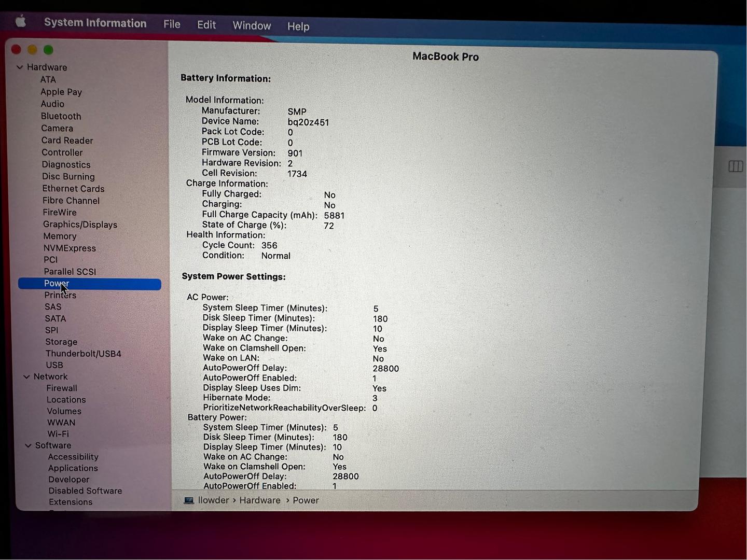Click the Firmware Version value 901
The height and width of the screenshot is (560, 747).
pyautogui.click(x=295, y=153)
